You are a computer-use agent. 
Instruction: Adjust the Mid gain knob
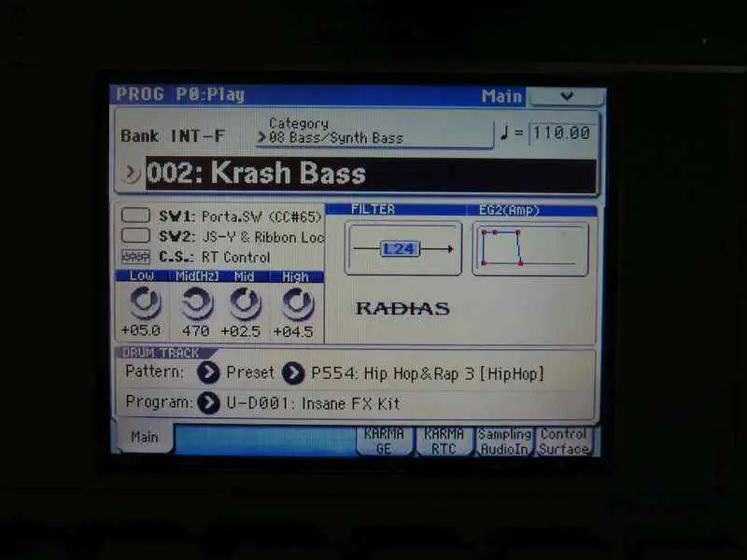pos(245,302)
